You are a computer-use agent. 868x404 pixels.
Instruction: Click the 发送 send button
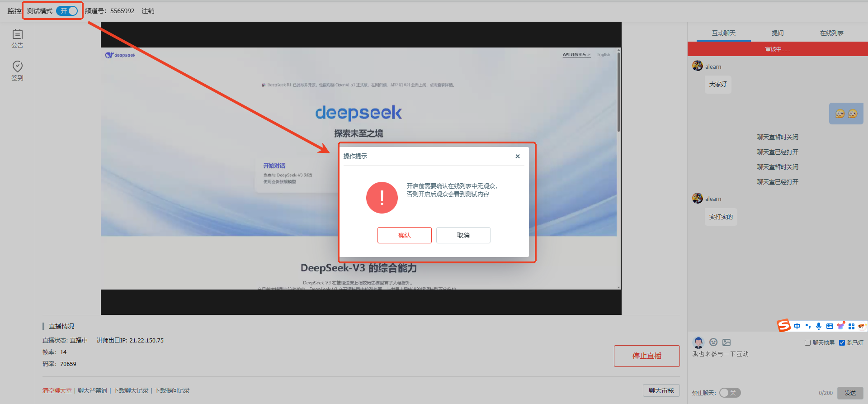850,393
